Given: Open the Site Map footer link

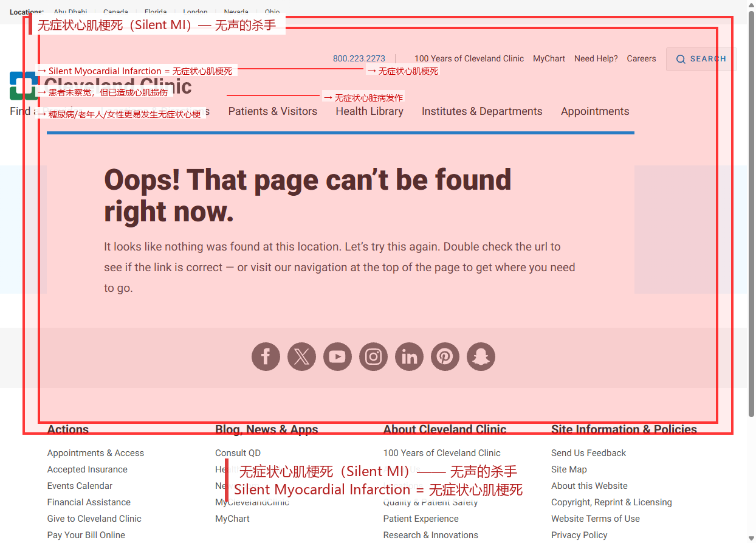Looking at the screenshot, I should 569,469.
